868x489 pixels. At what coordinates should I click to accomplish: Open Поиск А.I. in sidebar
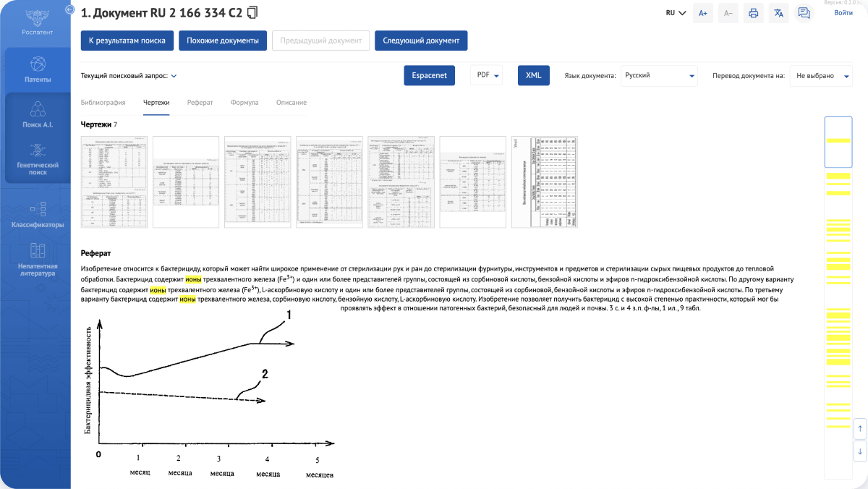38,115
